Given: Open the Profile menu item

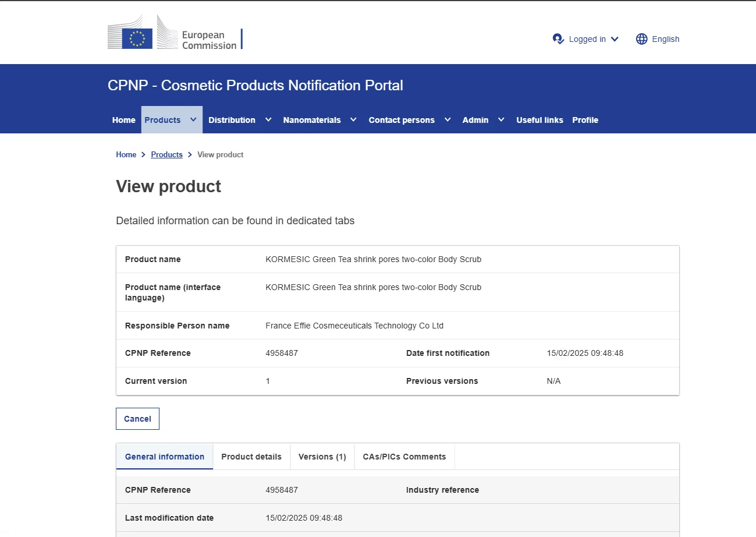Looking at the screenshot, I should coord(585,120).
